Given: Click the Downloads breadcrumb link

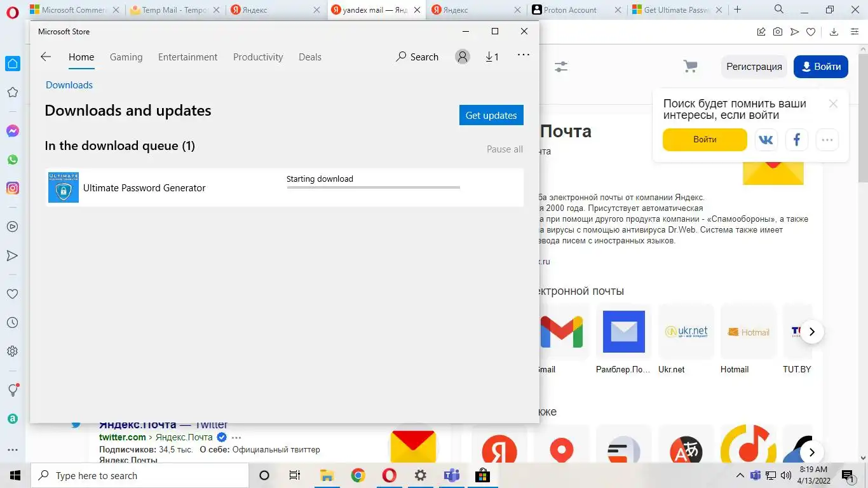Looking at the screenshot, I should (69, 85).
